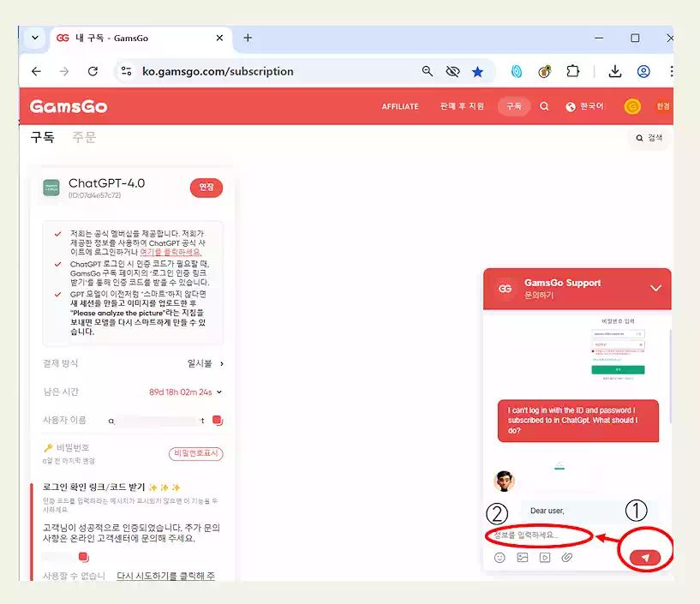Open browser downloads with the download icon
700x604 pixels.
615,72
